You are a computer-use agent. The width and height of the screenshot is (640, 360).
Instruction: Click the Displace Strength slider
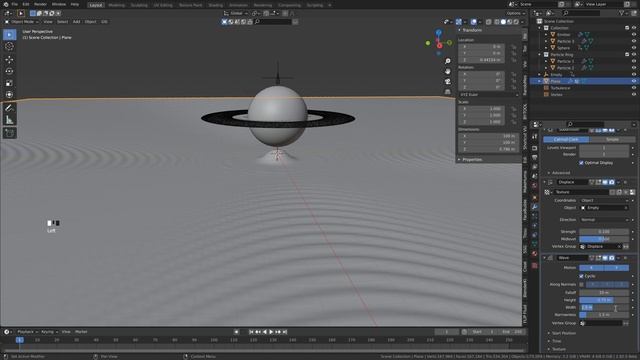(x=604, y=231)
